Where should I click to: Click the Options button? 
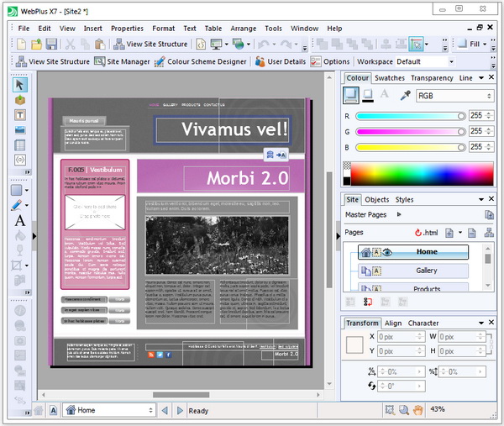point(330,61)
